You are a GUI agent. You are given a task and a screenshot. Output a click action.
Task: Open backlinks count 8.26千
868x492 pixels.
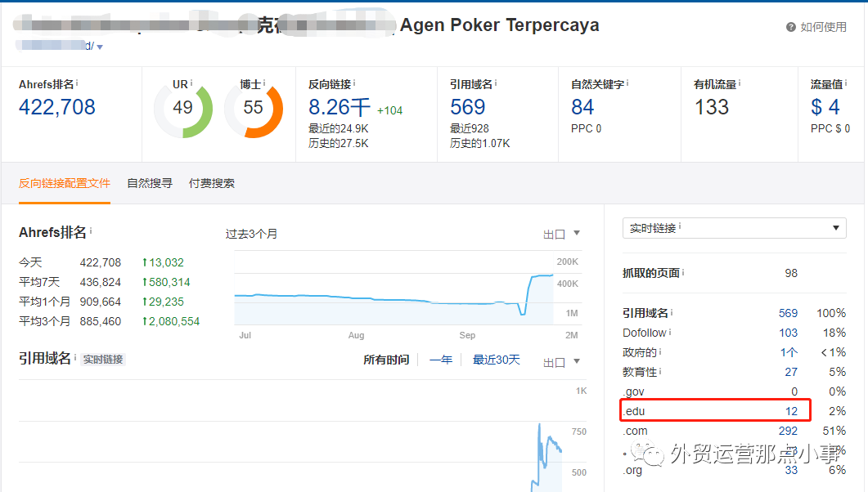[339, 107]
